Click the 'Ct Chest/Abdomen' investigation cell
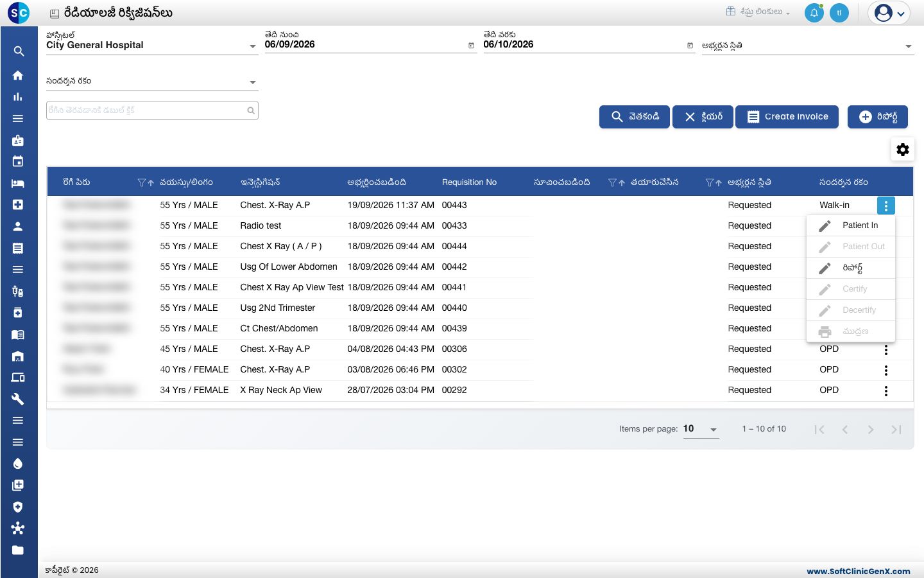 [x=279, y=328]
